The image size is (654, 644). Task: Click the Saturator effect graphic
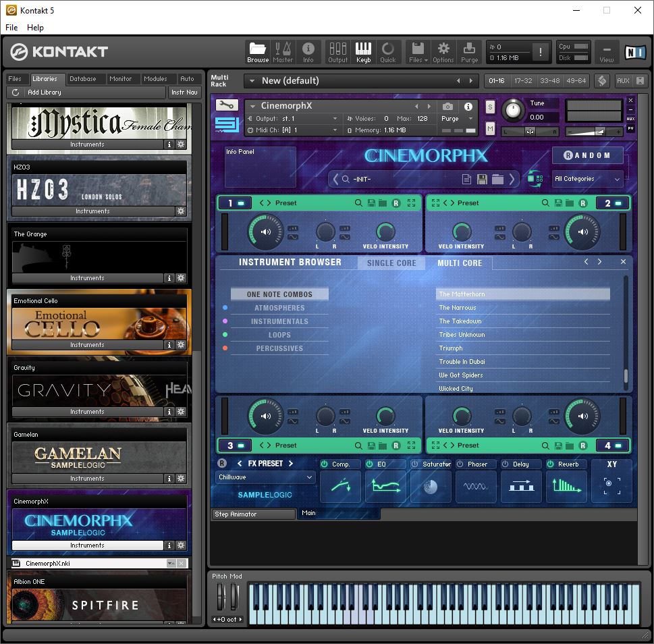431,486
